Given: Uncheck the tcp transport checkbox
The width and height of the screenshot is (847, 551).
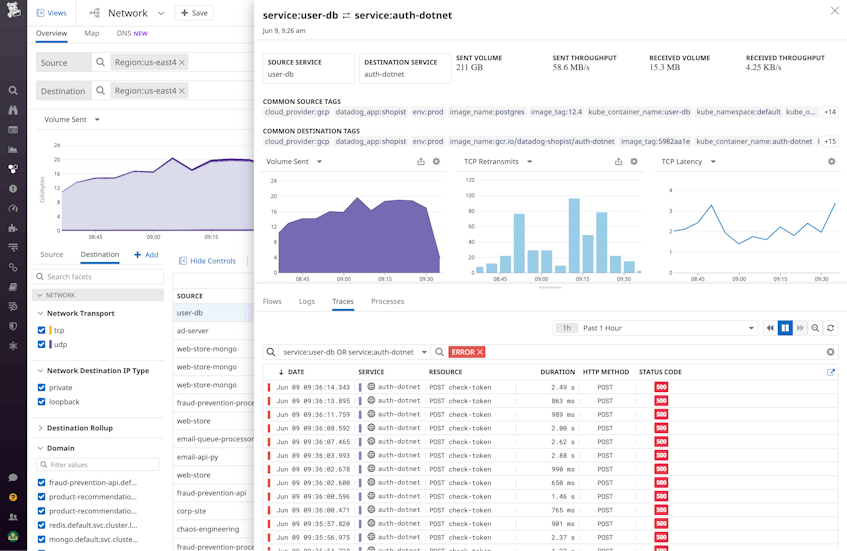Looking at the screenshot, I should pyautogui.click(x=42, y=330).
